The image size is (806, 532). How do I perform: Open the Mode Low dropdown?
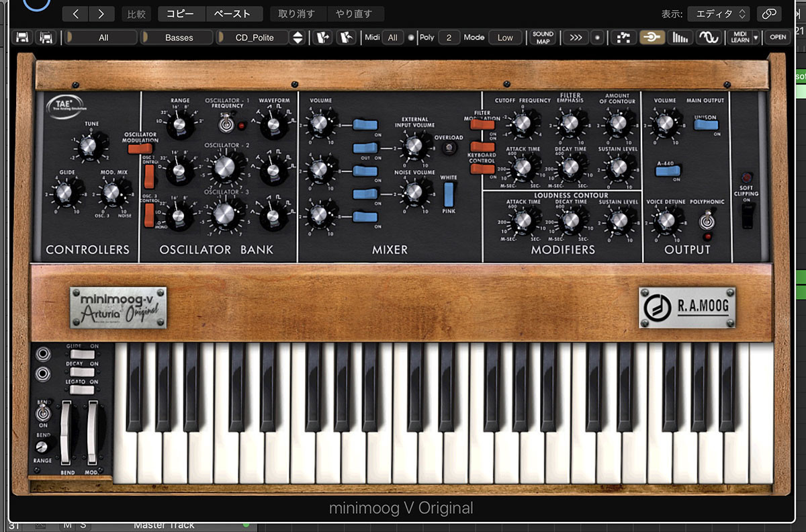point(505,38)
